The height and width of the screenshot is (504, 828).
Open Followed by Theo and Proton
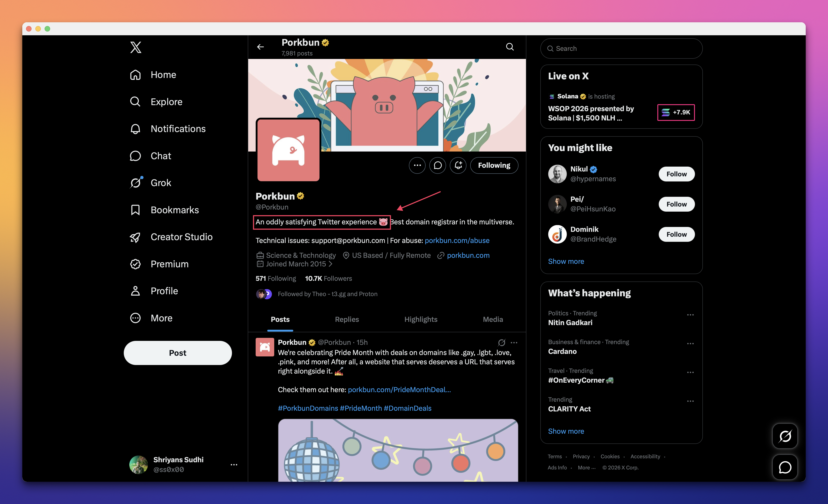click(x=316, y=294)
